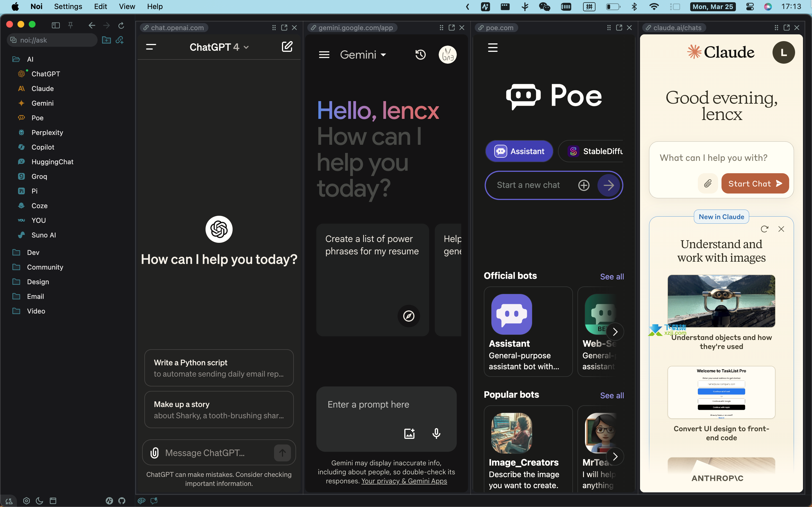Click the Gemini user profile avatar

(x=448, y=54)
